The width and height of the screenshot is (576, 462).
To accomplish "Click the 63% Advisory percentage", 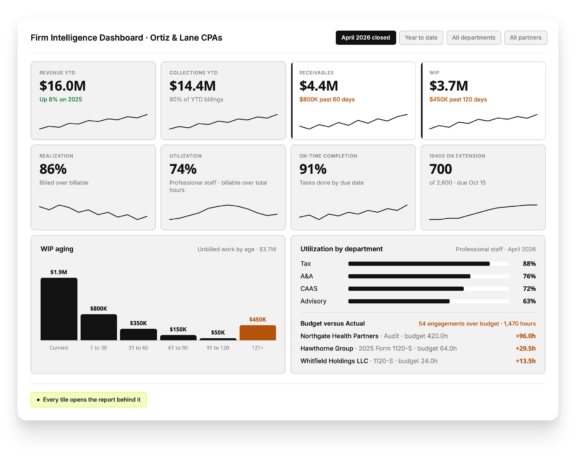I will 529,301.
